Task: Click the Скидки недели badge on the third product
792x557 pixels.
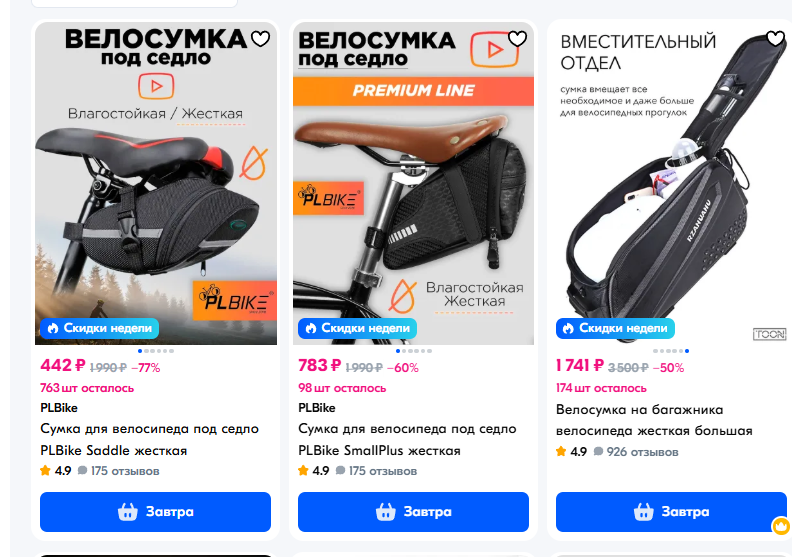Action: coord(615,328)
